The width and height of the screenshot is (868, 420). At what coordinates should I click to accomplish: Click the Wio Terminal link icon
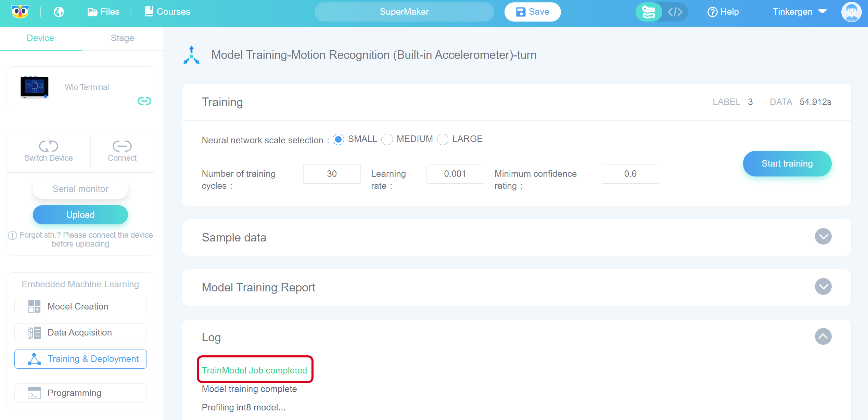144,101
